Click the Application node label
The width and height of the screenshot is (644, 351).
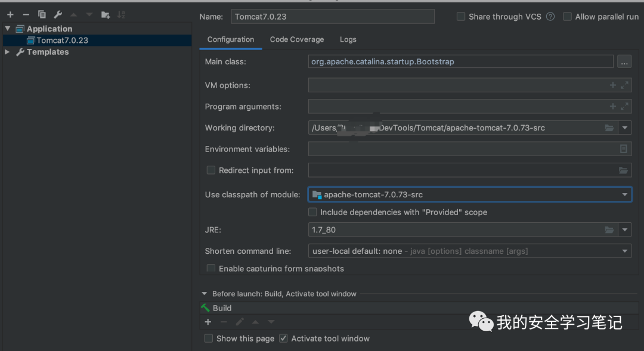coord(49,29)
